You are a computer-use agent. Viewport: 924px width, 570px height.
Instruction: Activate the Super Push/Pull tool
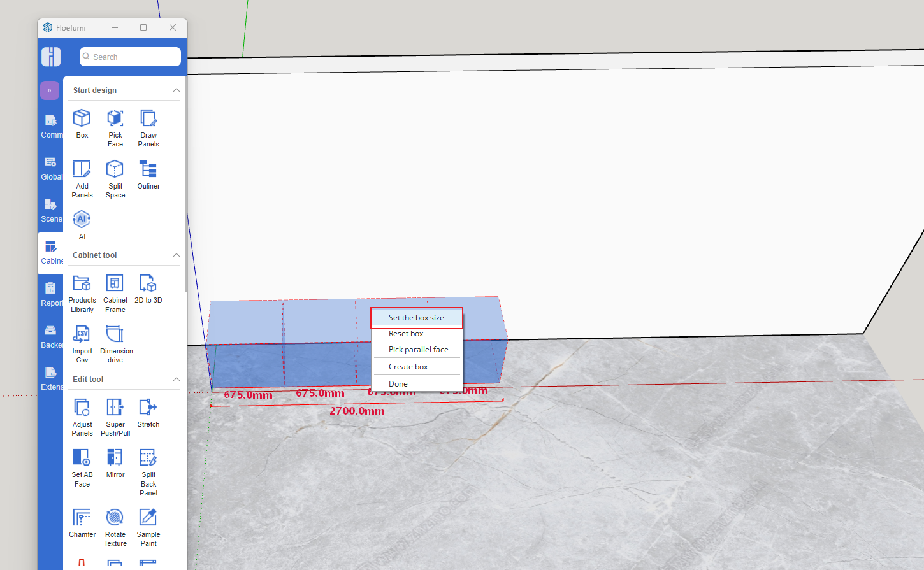click(x=115, y=408)
